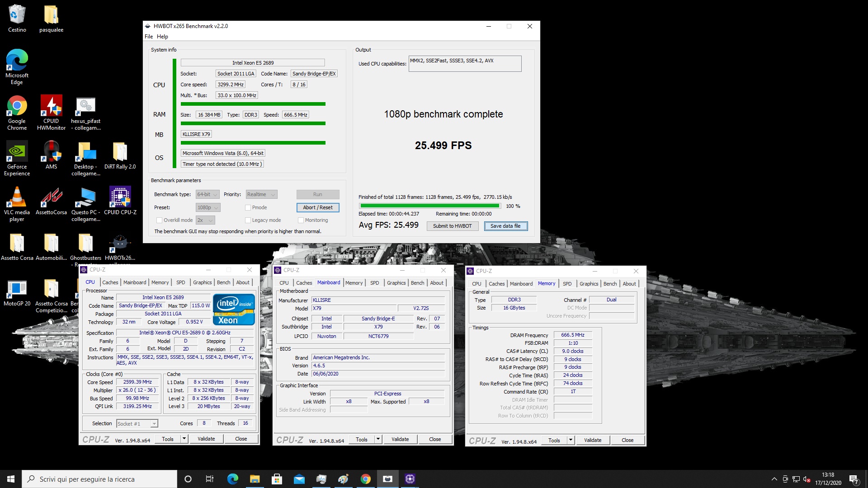Click volume icon in system tray
The image size is (868, 488).
(806, 479)
